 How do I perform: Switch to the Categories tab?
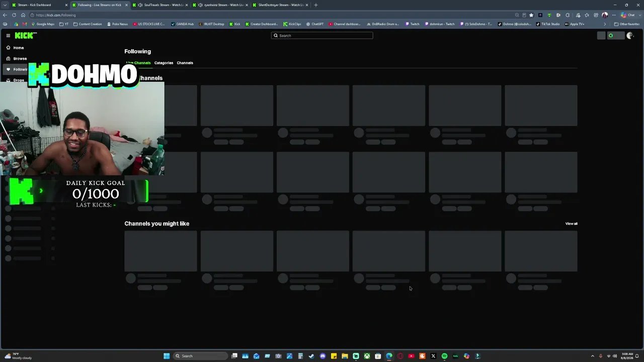click(164, 63)
